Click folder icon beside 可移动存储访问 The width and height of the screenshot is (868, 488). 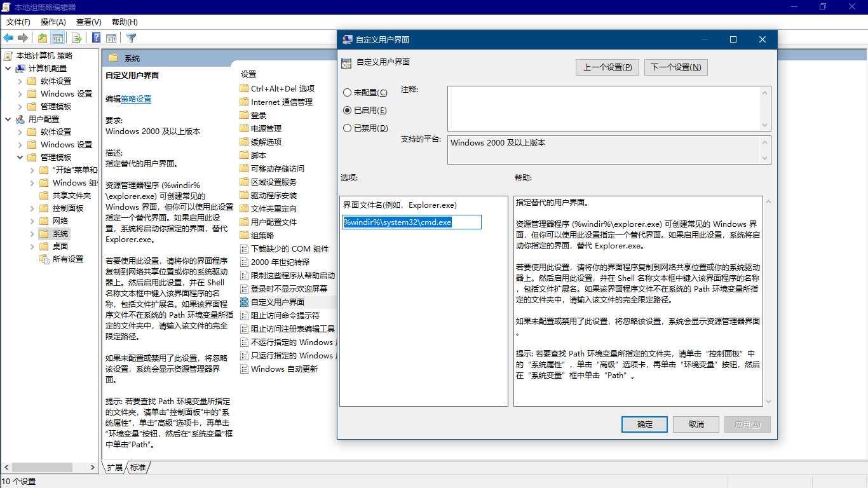(x=244, y=169)
